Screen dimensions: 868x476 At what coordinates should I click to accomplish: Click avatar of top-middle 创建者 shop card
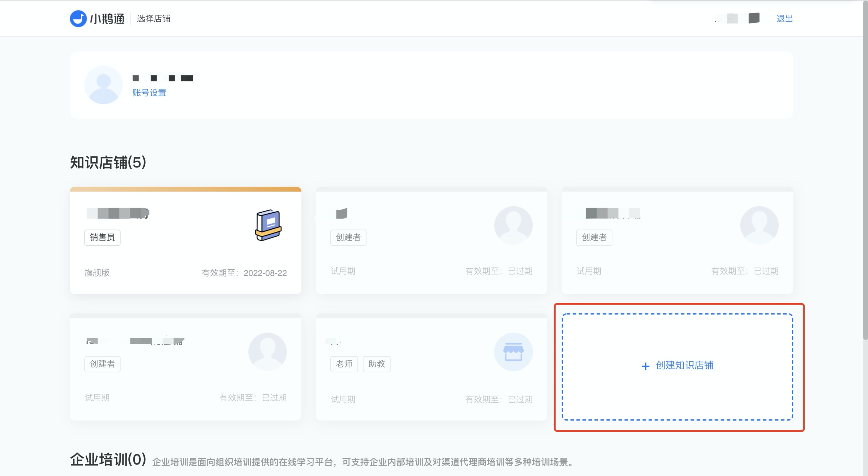513,225
